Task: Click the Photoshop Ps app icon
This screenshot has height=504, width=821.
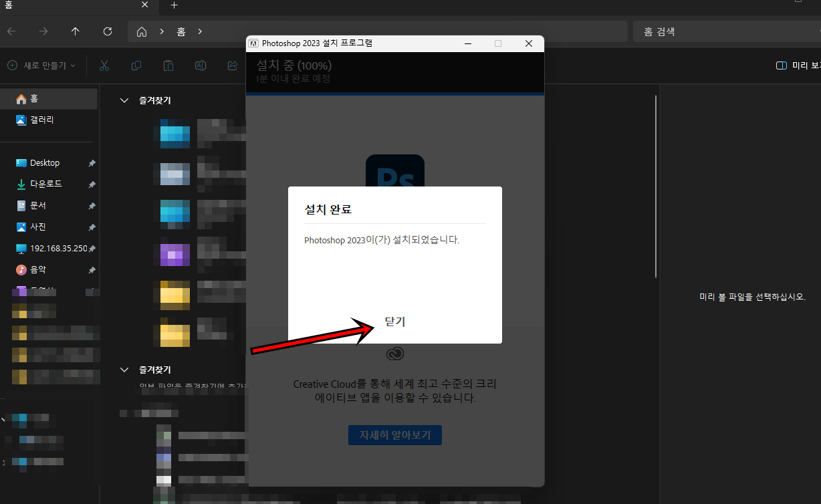Action: (395, 171)
